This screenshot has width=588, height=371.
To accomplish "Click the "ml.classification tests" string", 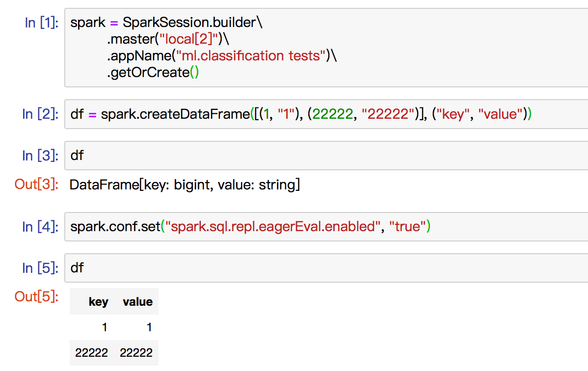I will coord(251,55).
